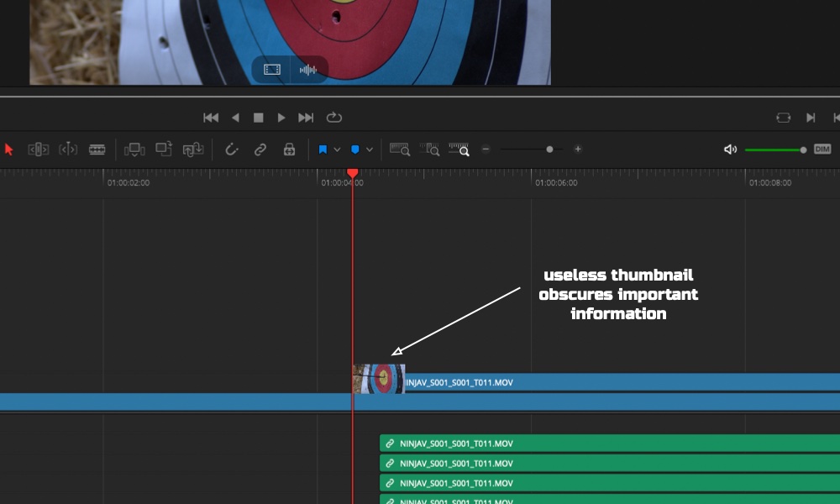Viewport: 840px width, 504px height.
Task: Stop playback
Action: point(258,118)
